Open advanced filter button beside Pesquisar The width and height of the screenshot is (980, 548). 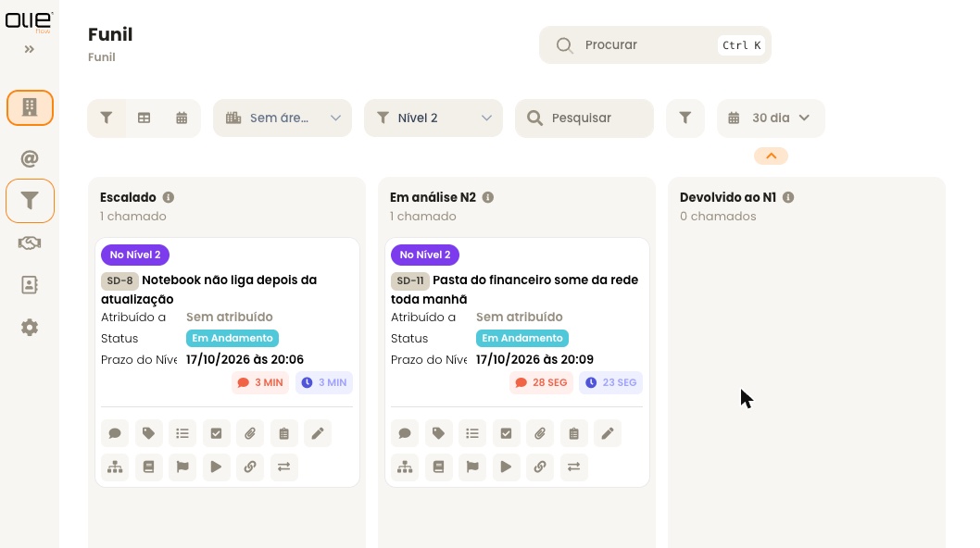click(685, 118)
